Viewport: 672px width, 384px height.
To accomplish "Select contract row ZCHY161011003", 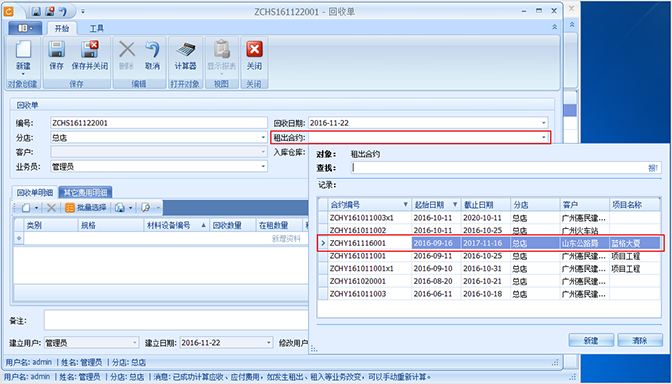I will point(489,294).
